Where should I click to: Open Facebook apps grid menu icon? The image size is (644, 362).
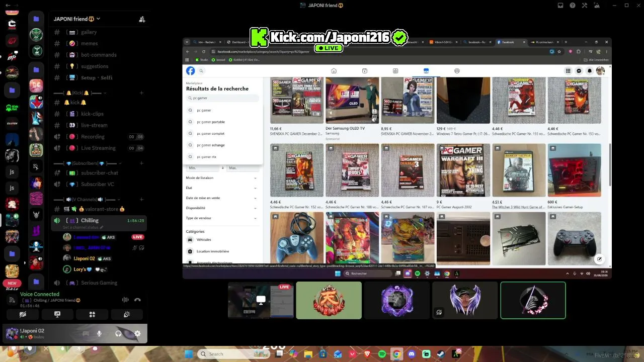click(x=568, y=71)
